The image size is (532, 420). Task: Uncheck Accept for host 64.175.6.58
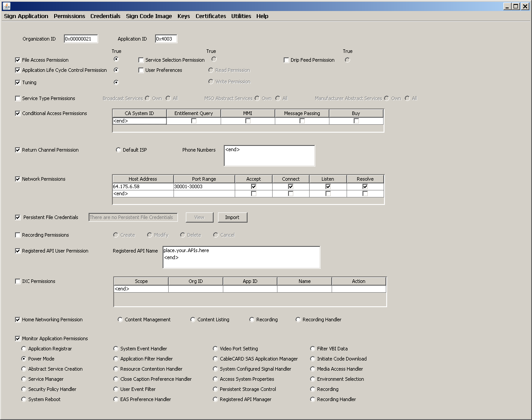tap(254, 186)
